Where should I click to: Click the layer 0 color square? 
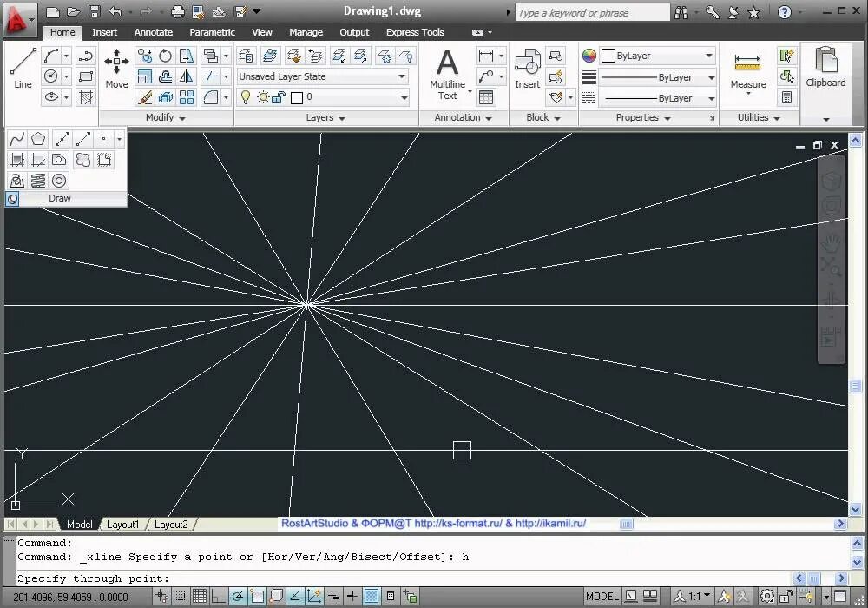297,98
